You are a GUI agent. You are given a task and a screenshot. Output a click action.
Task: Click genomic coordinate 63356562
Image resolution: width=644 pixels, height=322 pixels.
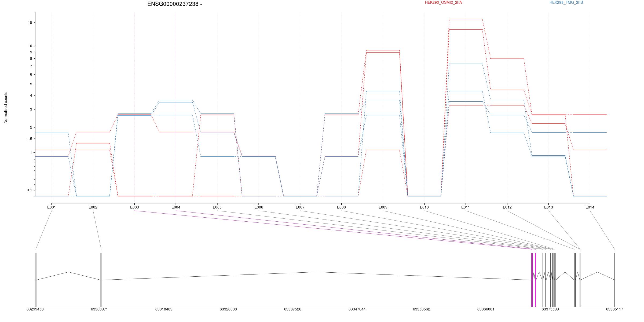[422, 309]
